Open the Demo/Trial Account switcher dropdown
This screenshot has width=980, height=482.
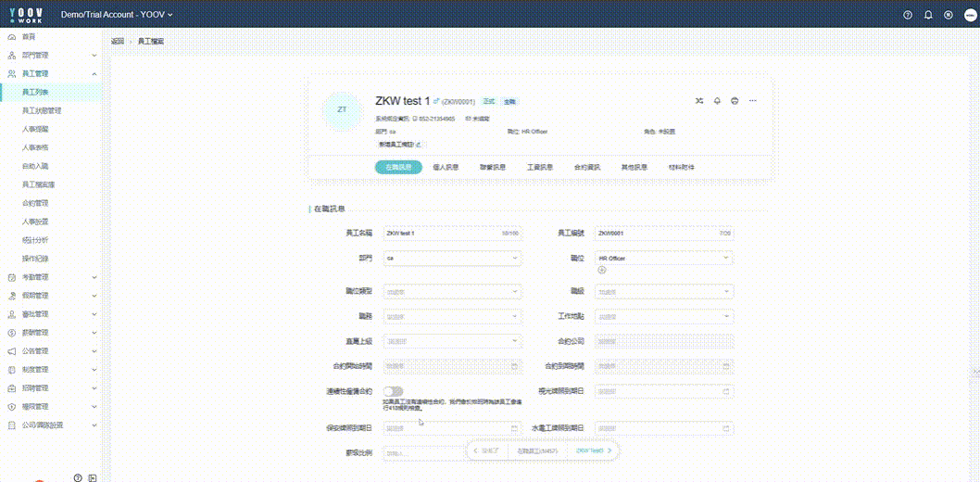pos(117,15)
